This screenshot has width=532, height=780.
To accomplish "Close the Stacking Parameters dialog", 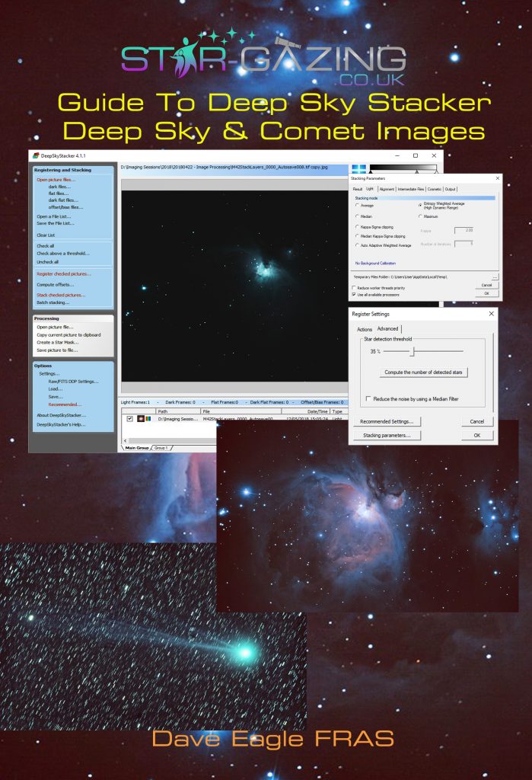I will tap(497, 178).
